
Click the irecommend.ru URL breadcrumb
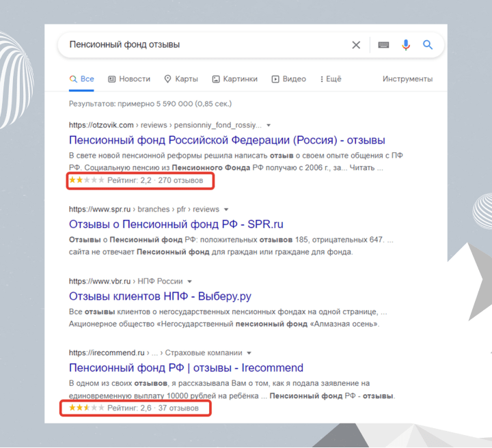pos(156,352)
